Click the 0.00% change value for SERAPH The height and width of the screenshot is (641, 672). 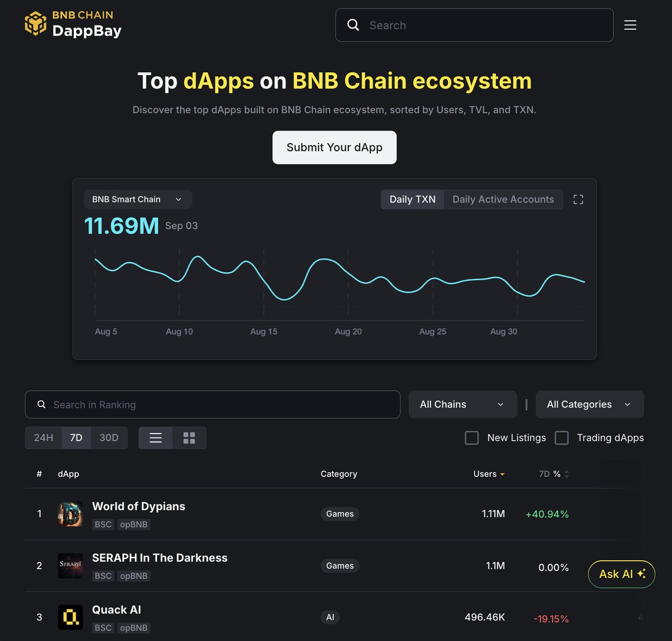click(553, 568)
